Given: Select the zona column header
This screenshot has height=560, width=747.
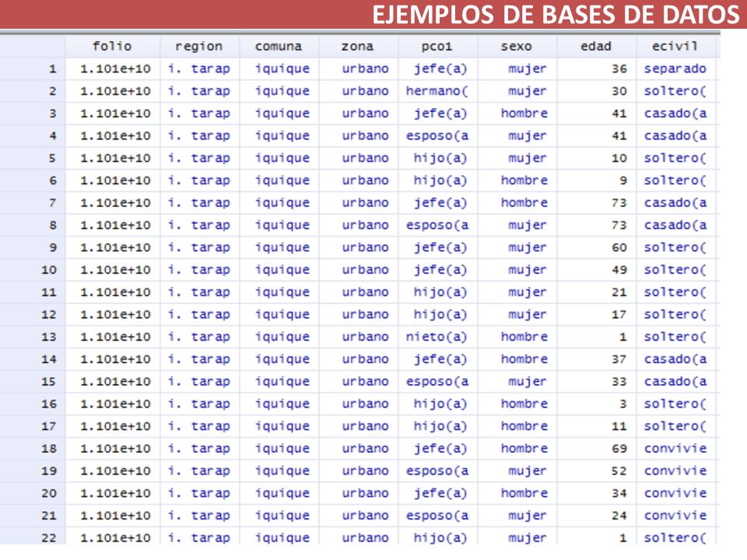Looking at the screenshot, I should click(x=358, y=46).
